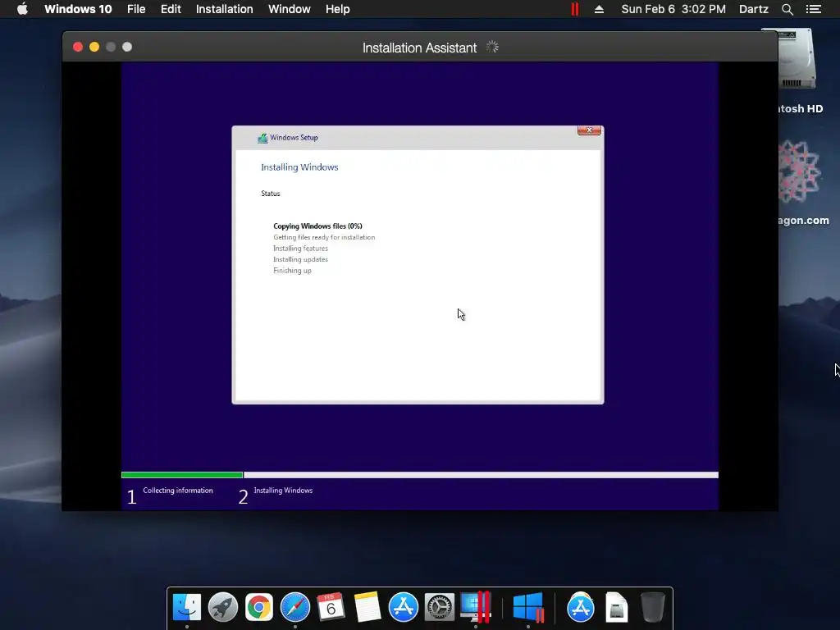Click 'Copying Windows files (0%)' status line
Viewport: 840px width, 630px height.
point(317,226)
